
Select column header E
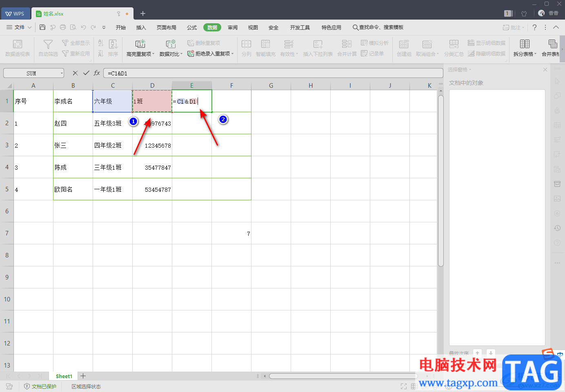tap(192, 85)
